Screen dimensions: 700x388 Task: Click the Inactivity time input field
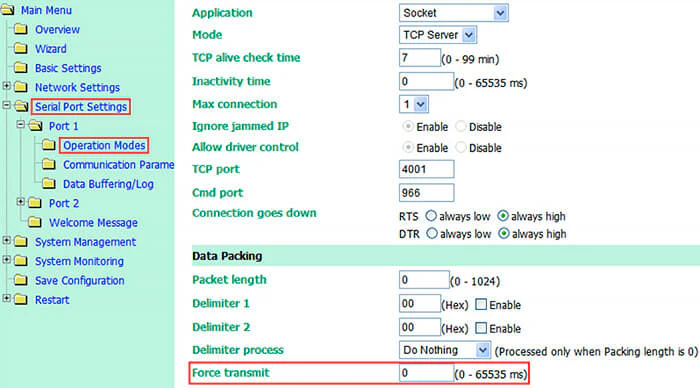coord(426,81)
